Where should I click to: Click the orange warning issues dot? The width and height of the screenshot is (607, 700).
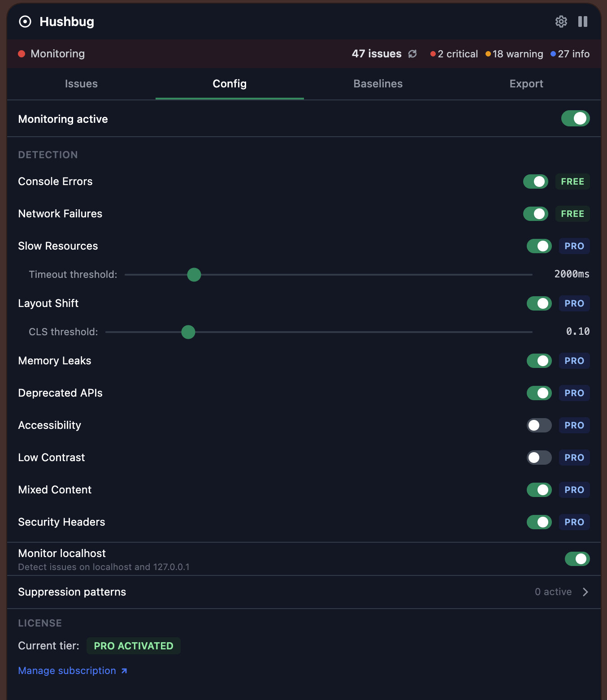pos(488,54)
